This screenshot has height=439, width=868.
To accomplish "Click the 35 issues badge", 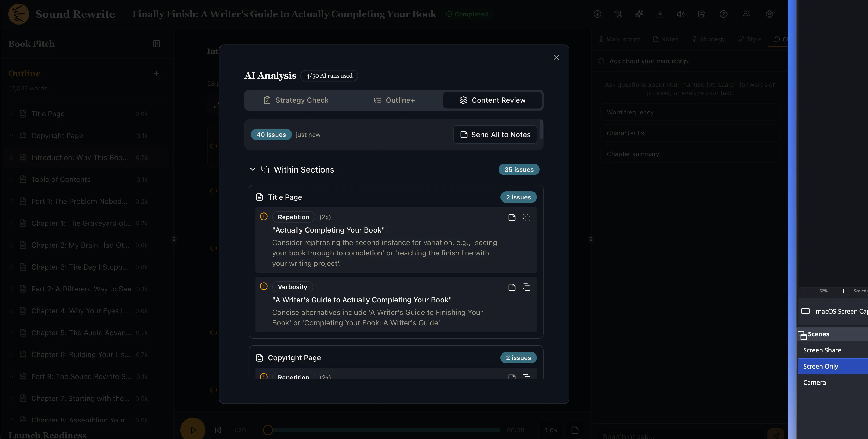I will click(519, 169).
